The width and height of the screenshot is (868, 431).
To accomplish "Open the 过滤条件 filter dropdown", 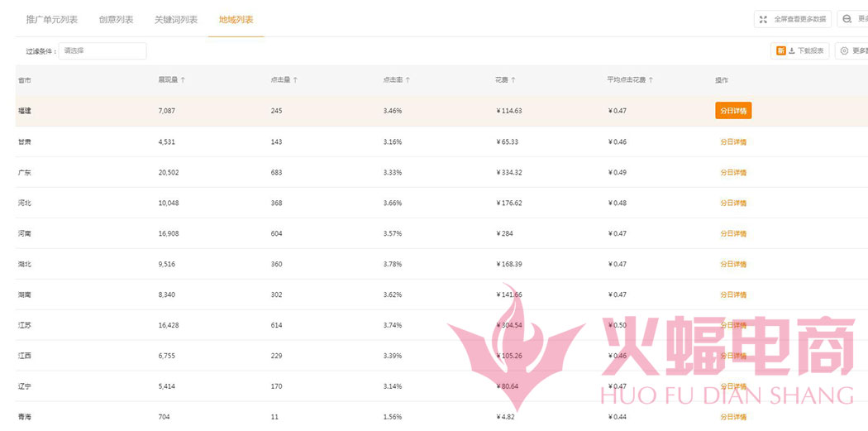I will (x=102, y=51).
